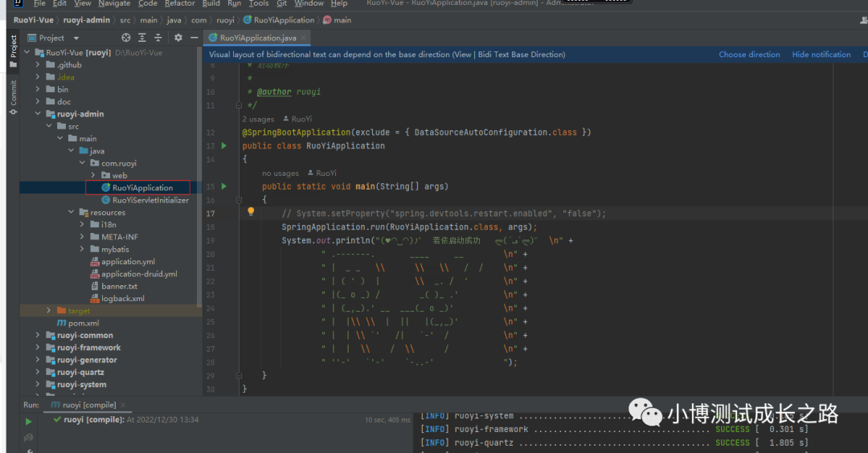The image size is (868, 453).
Task: Select the RuoYiApplication.java editor tab
Action: pyautogui.click(x=256, y=38)
